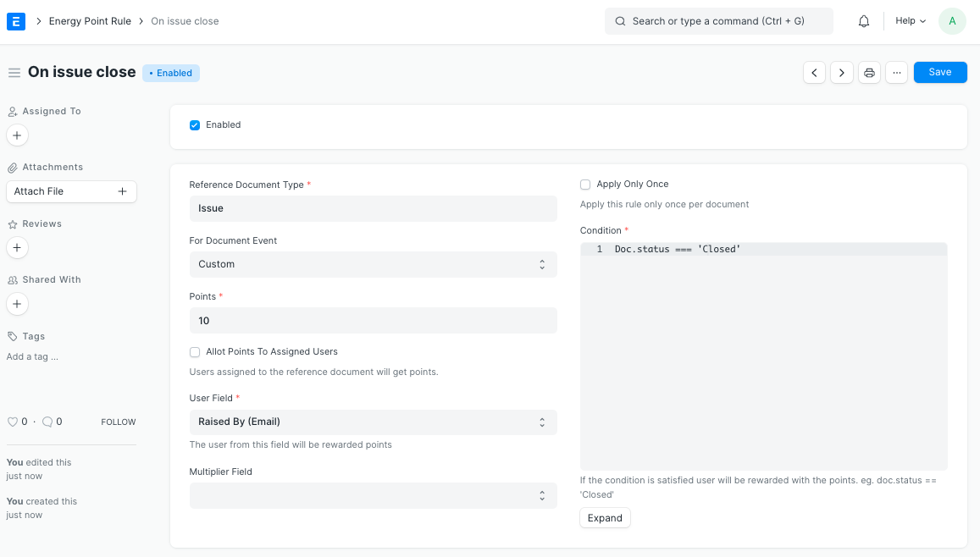Screen dimensions: 980x557
Task: Click the print icon
Action: coord(869,73)
